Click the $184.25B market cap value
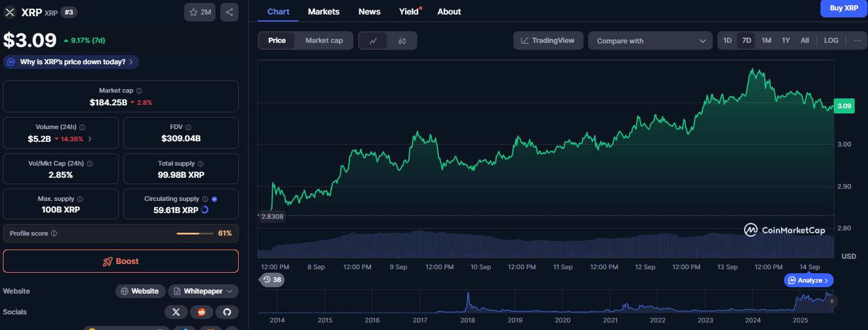 tap(108, 102)
